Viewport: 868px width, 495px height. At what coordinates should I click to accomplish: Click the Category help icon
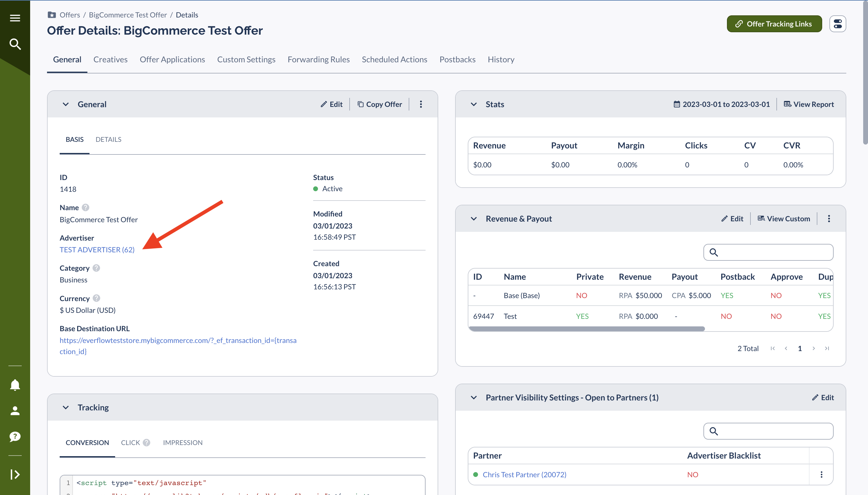[x=96, y=268]
